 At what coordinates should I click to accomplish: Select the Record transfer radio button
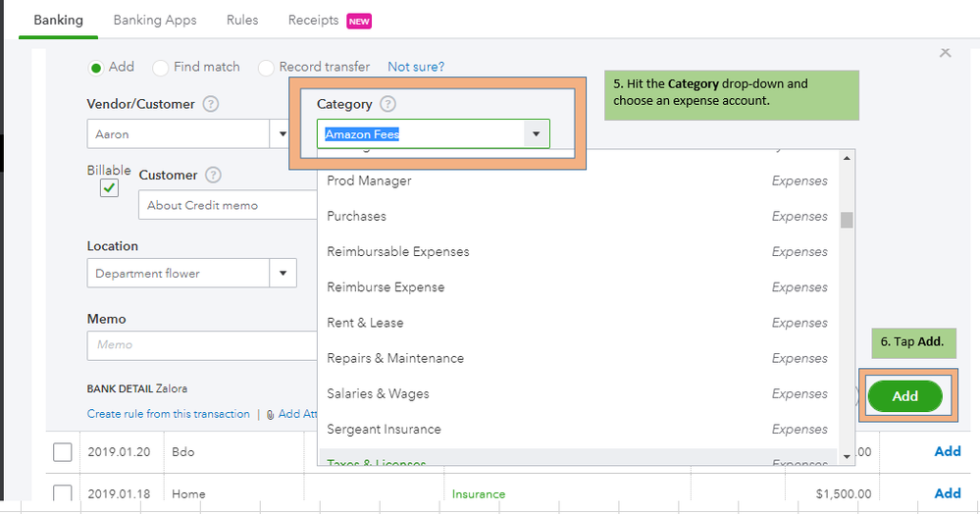pos(265,68)
